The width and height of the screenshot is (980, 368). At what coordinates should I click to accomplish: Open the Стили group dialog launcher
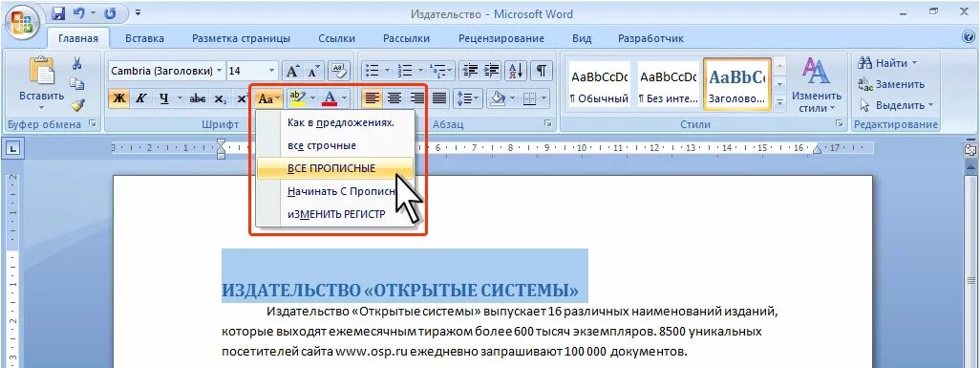[x=839, y=124]
